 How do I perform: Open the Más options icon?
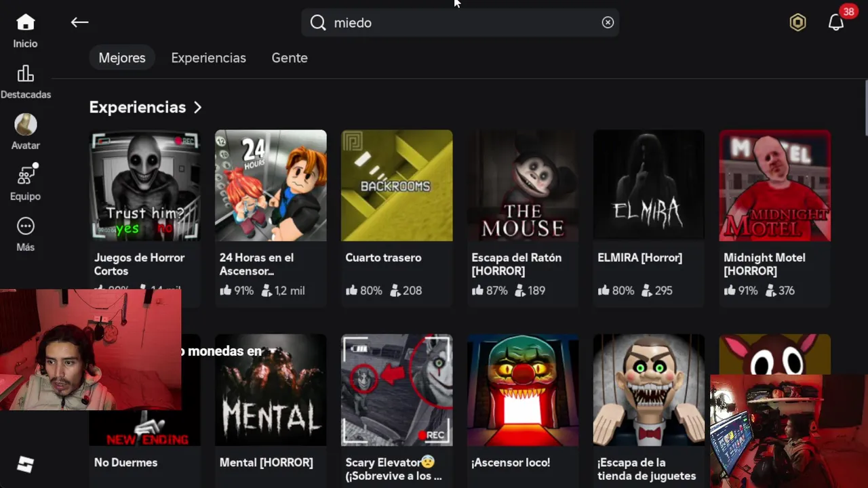(25, 226)
